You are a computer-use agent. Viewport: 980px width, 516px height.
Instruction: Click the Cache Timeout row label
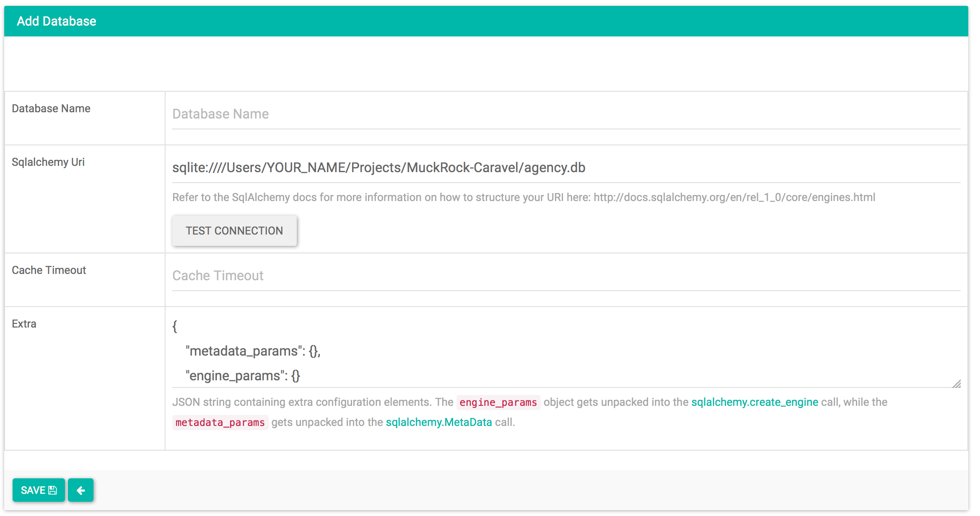coord(49,270)
